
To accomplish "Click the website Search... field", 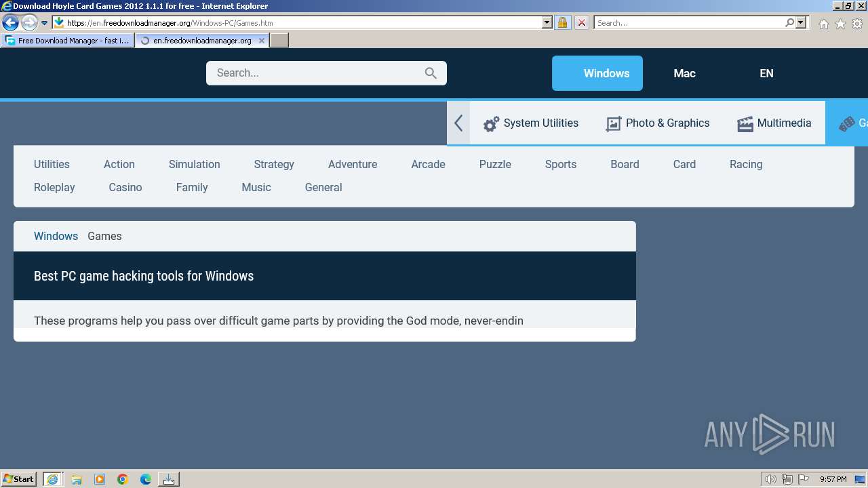I will click(x=317, y=73).
